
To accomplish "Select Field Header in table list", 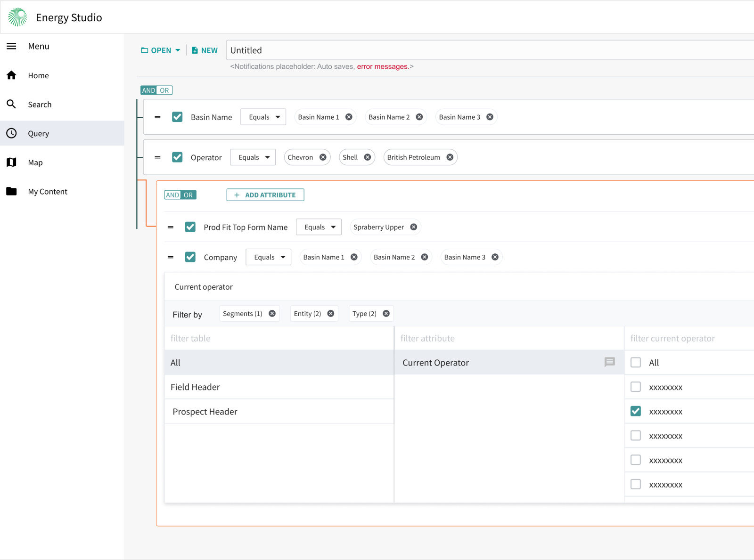I will point(279,387).
